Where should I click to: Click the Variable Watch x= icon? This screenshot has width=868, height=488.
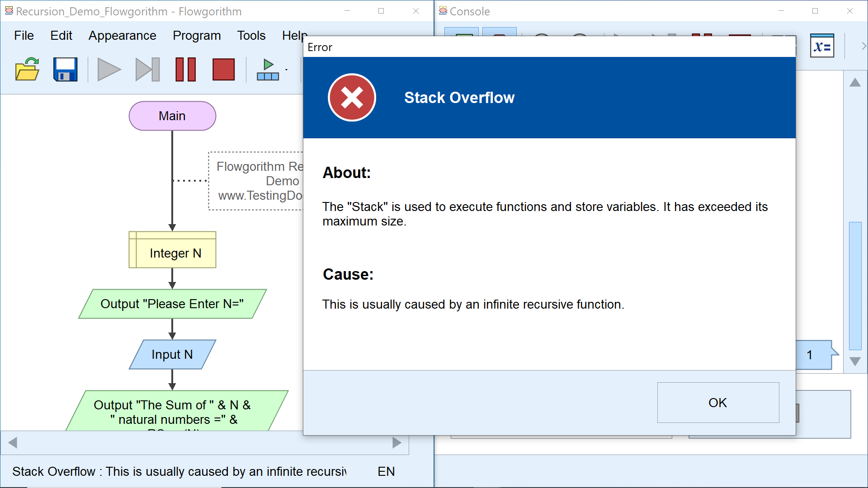tap(822, 46)
